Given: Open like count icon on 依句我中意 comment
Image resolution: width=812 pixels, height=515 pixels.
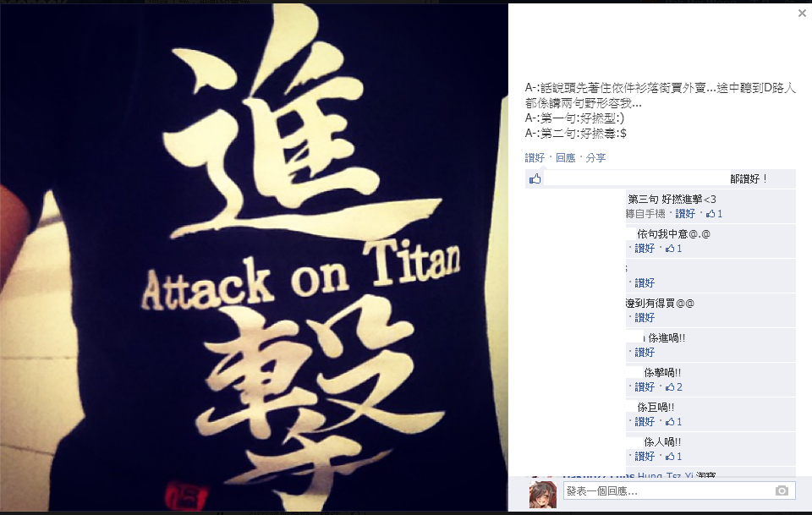Looking at the screenshot, I should click(x=674, y=249).
